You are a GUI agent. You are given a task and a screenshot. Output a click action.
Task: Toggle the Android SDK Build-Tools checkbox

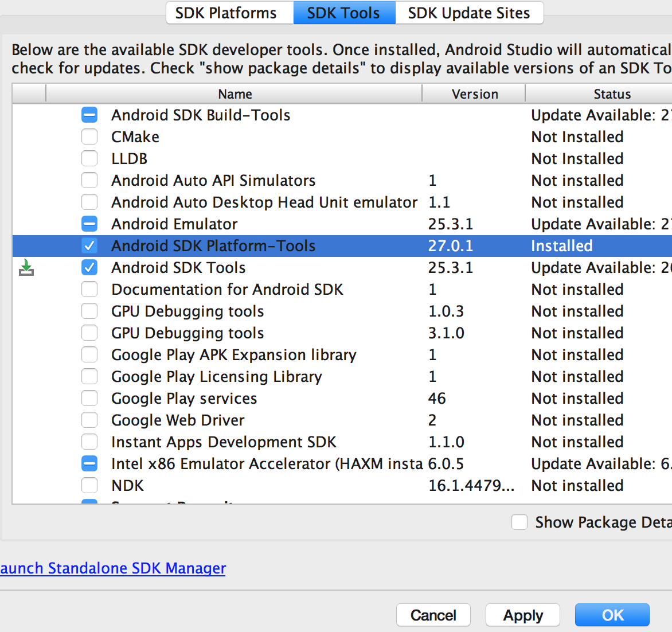pyautogui.click(x=89, y=115)
